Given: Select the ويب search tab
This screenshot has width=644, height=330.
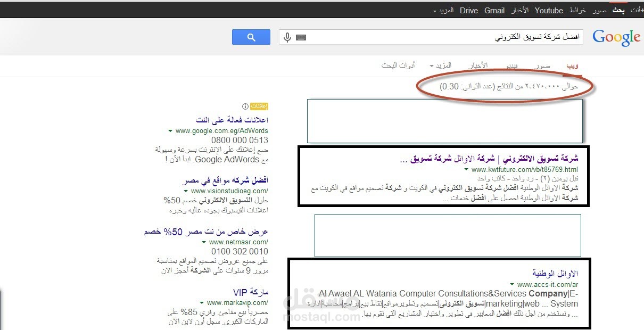Looking at the screenshot, I should point(573,65).
